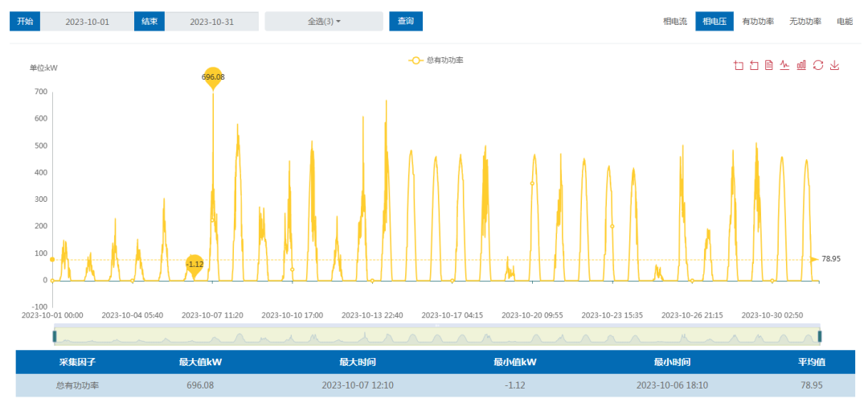Open the 全选(3) dropdown
This screenshot has height=403, width=868.
tap(324, 22)
